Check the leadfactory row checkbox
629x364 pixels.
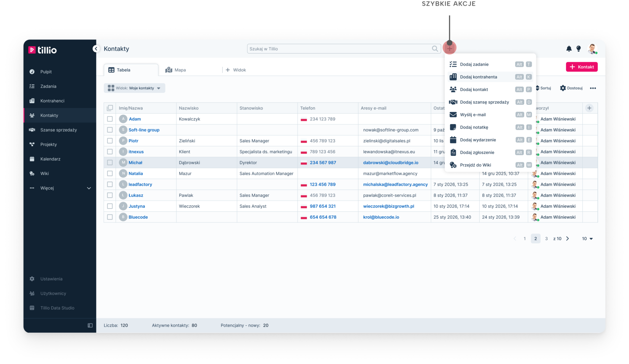tap(110, 185)
